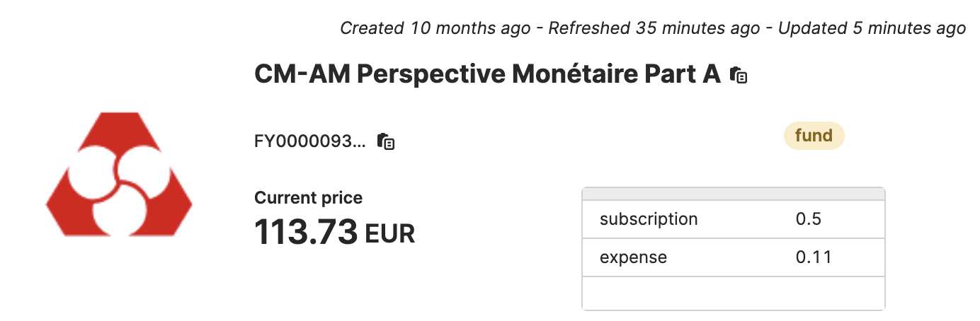The image size is (980, 321).
Task: Copy the fund name CM-AM Perspective Monétaire
Action: click(x=739, y=75)
